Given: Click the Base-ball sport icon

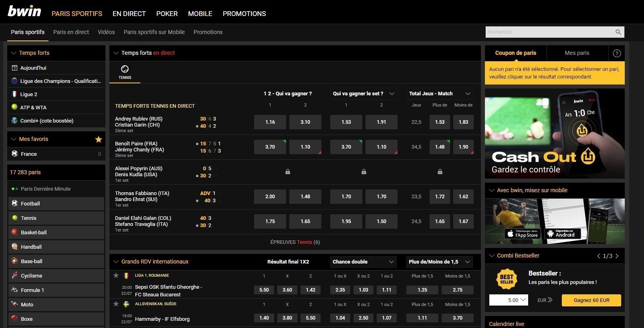Looking at the screenshot, I should click(15, 261).
